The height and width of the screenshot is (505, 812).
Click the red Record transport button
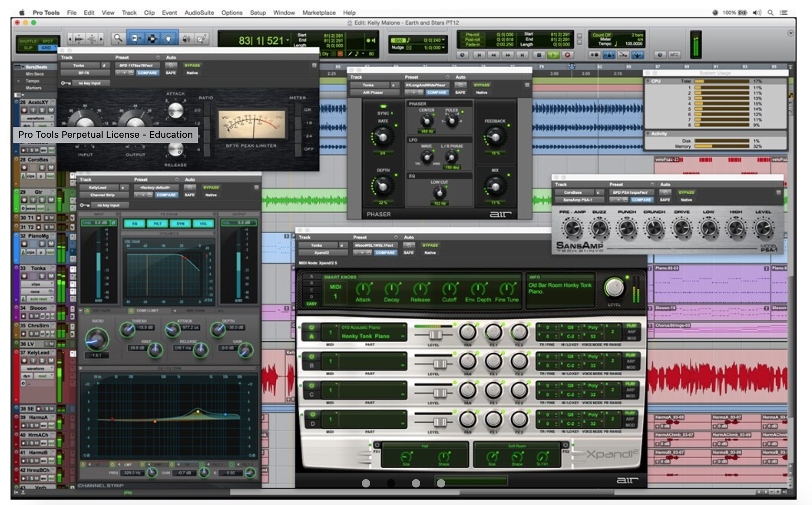click(567, 55)
